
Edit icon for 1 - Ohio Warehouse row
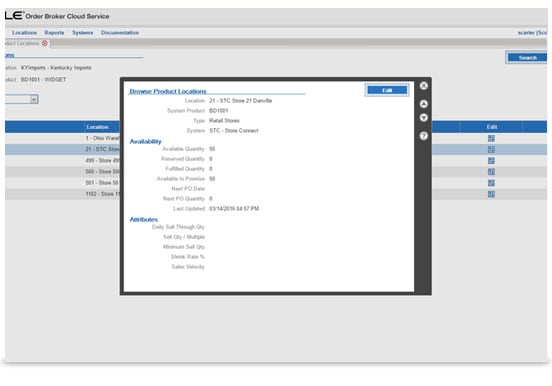[491, 138]
